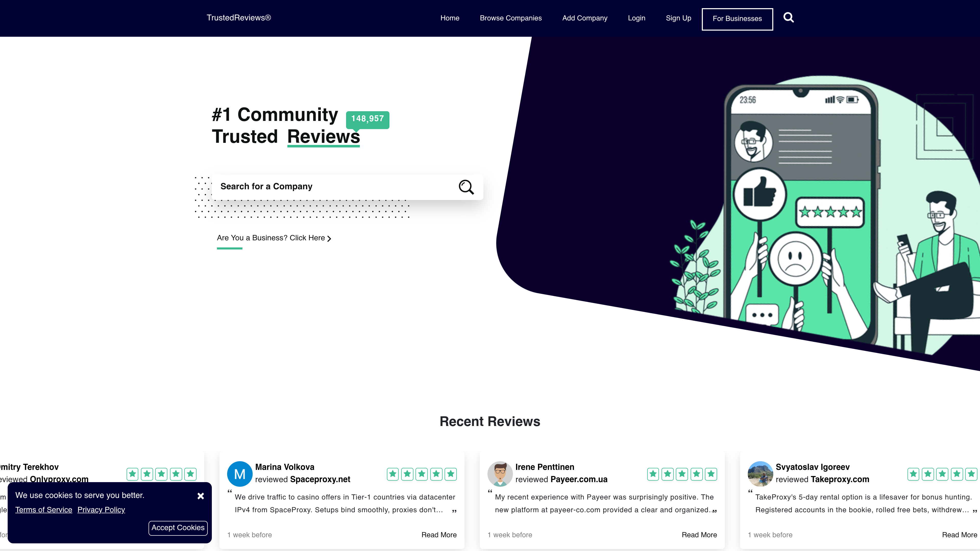Open the header search magnifier icon
This screenshot has width=980, height=551.
point(789,18)
